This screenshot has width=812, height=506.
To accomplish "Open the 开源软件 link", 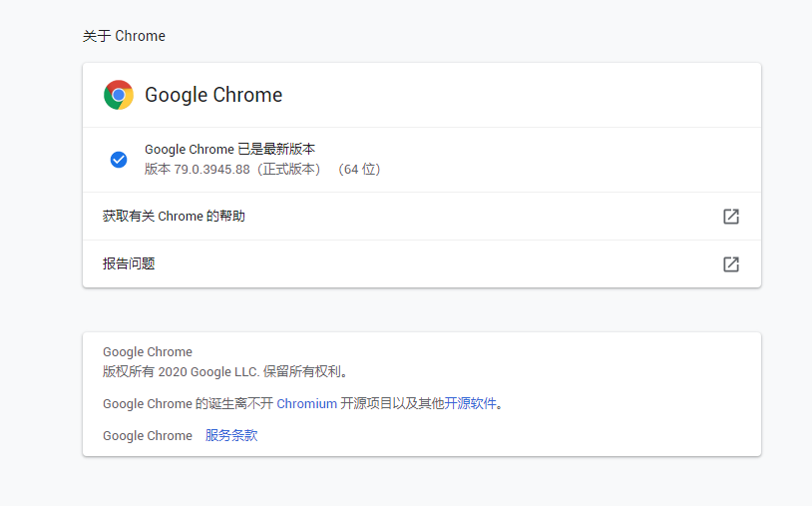I will coord(470,403).
